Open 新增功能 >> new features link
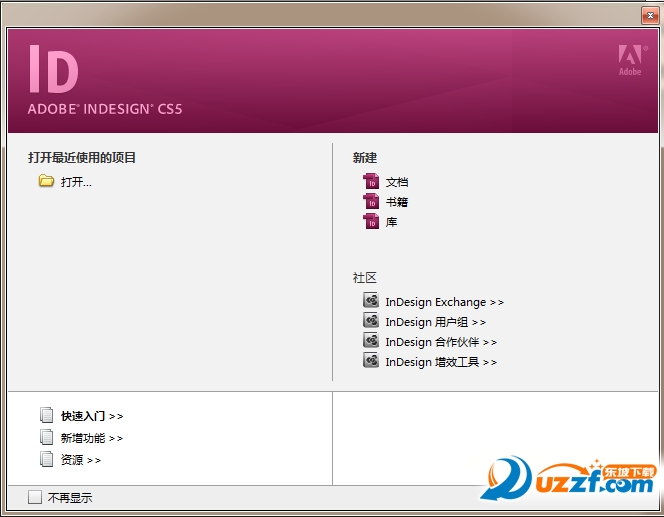This screenshot has height=517, width=664. click(92, 438)
